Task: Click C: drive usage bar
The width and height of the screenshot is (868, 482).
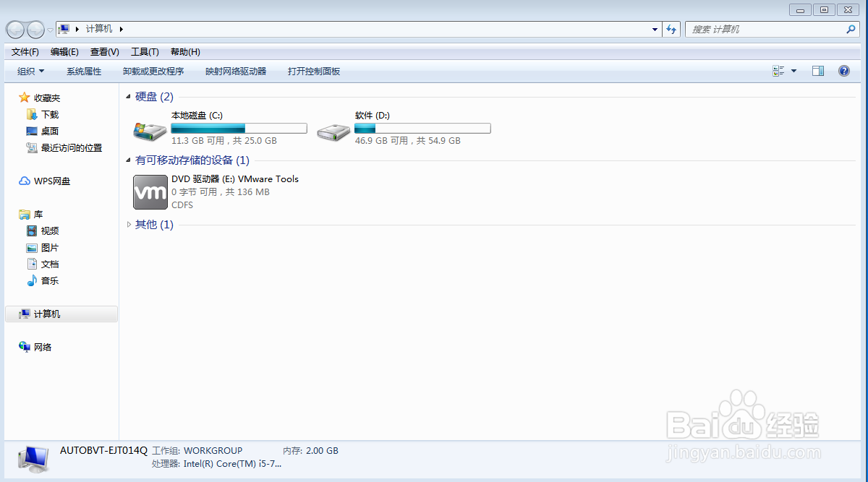Action: [239, 129]
